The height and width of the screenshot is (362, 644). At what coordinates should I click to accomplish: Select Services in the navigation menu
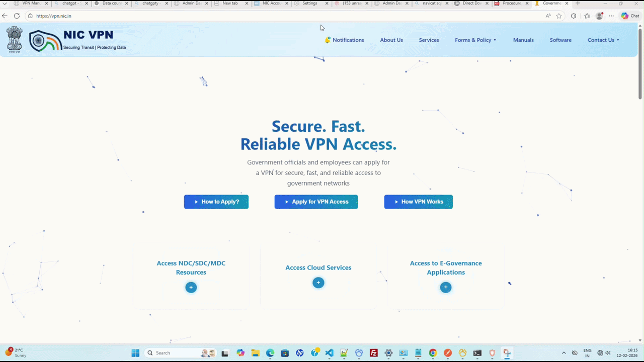[x=429, y=40]
